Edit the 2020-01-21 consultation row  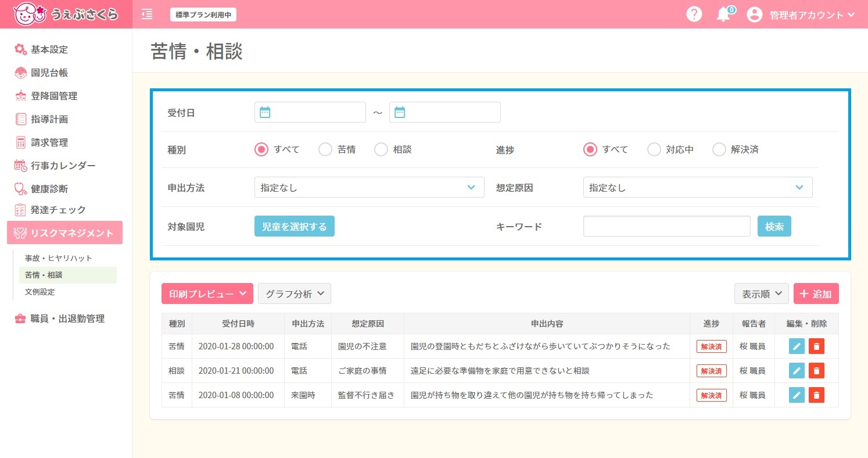(797, 371)
